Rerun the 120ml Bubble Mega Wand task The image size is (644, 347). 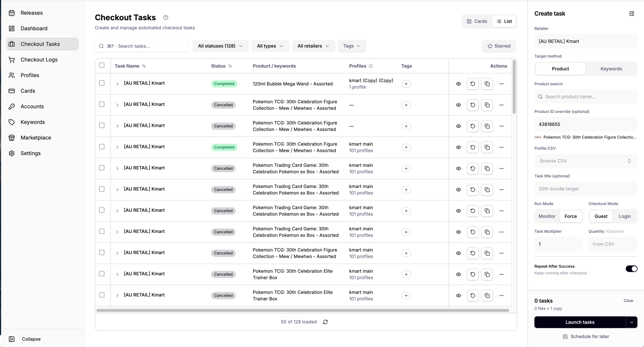472,84
